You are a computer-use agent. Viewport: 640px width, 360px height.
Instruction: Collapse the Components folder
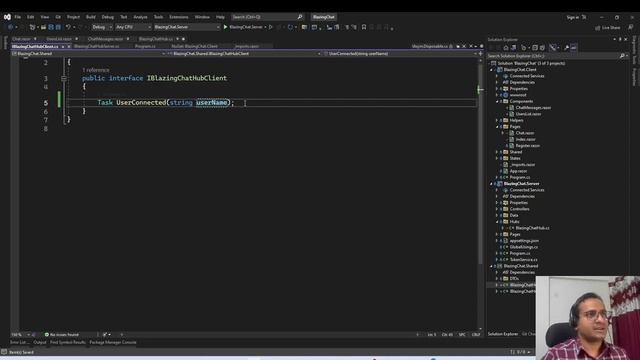point(497,101)
